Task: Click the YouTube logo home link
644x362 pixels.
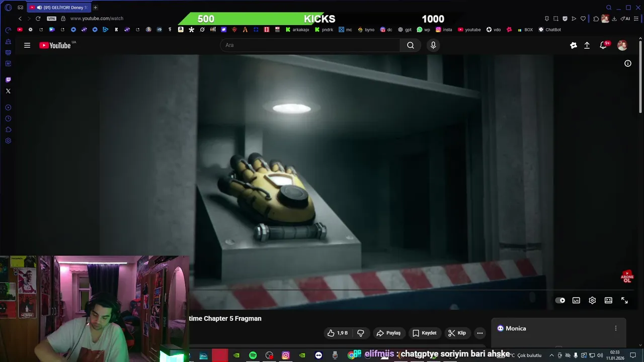Action: [55, 45]
